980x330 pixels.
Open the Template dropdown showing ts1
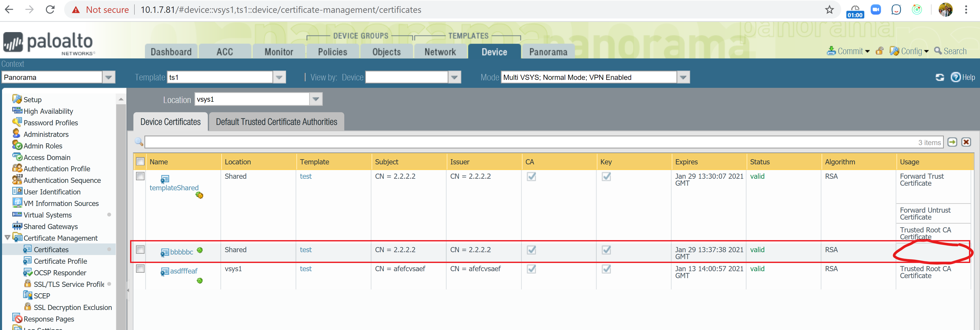coord(279,77)
